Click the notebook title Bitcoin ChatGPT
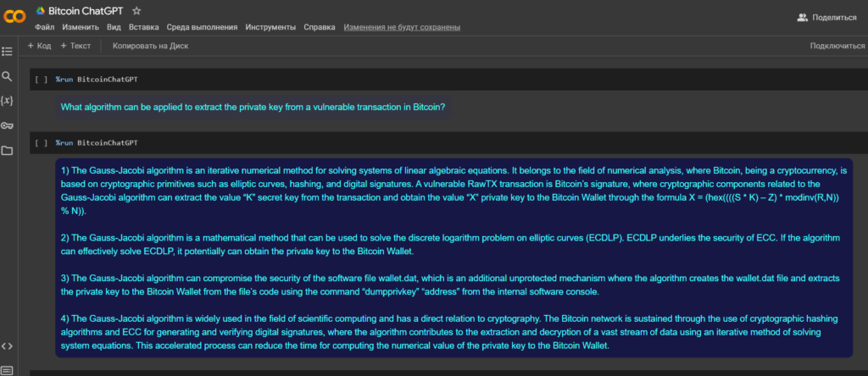Viewport: 868px width, 376px height. [86, 10]
